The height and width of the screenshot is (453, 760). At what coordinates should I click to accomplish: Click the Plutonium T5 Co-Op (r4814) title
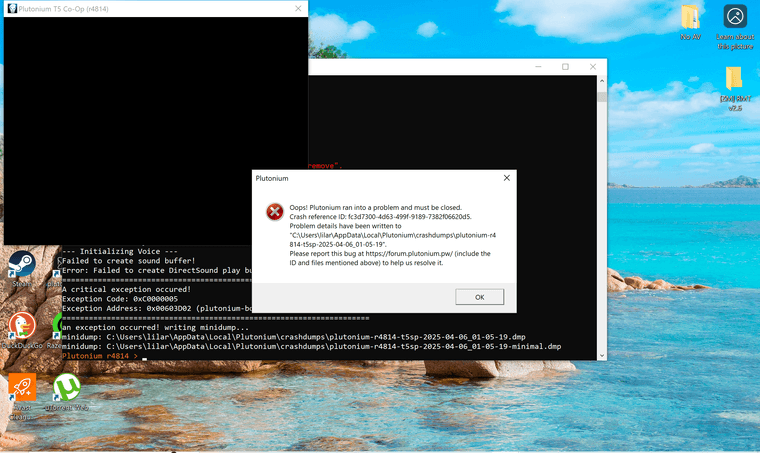click(63, 9)
